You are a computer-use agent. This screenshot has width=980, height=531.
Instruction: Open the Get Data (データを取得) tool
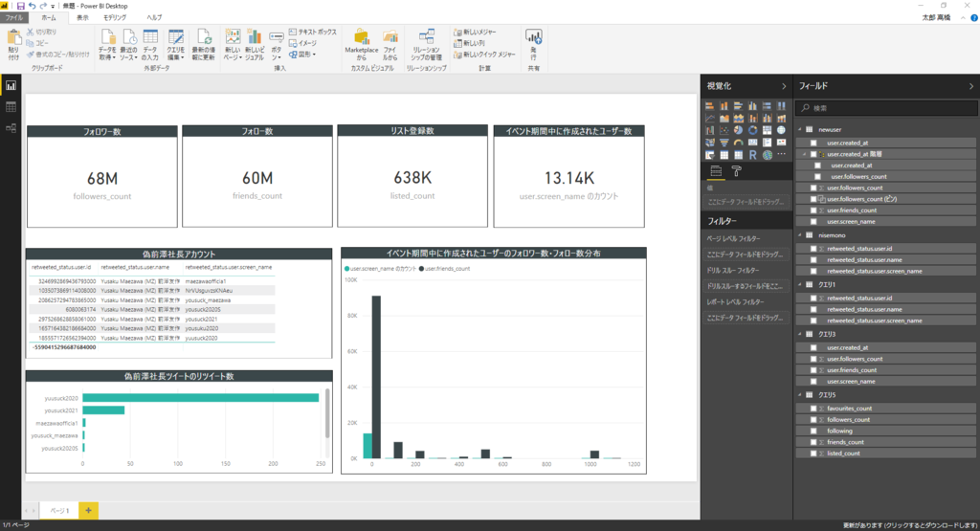pyautogui.click(x=107, y=44)
